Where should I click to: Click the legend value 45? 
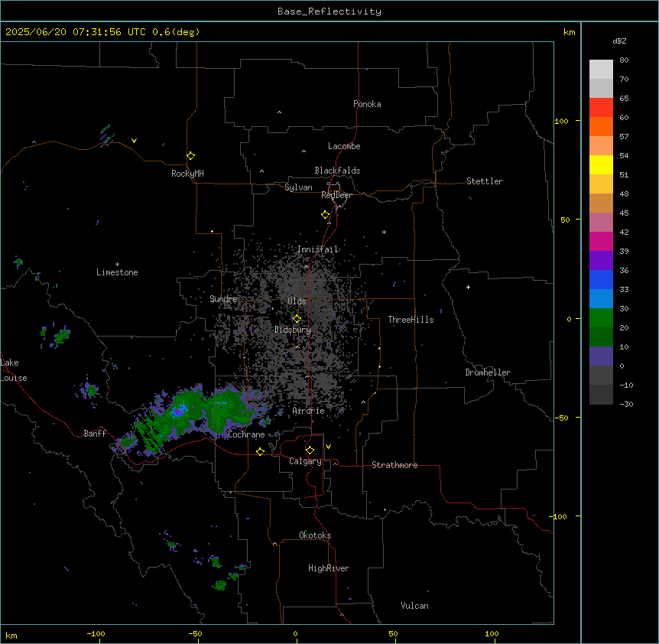[x=624, y=213]
